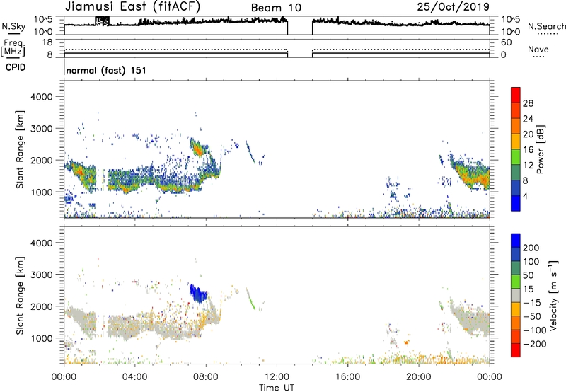Click the "200" label on Velocity color bar
This screenshot has width=566, height=392.
tap(531, 248)
